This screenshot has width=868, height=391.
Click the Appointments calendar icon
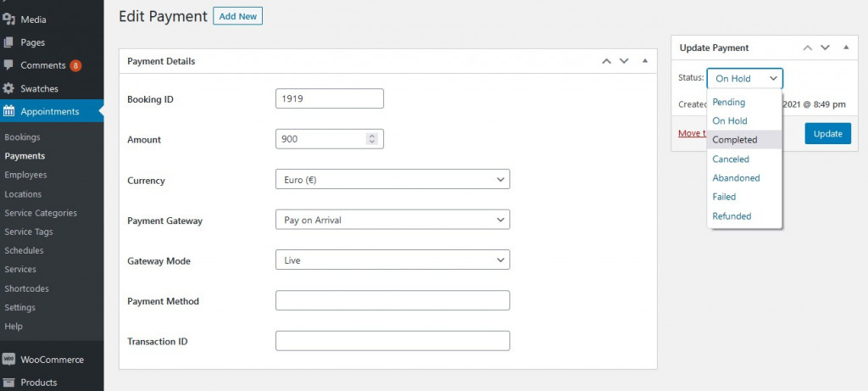(x=8, y=111)
